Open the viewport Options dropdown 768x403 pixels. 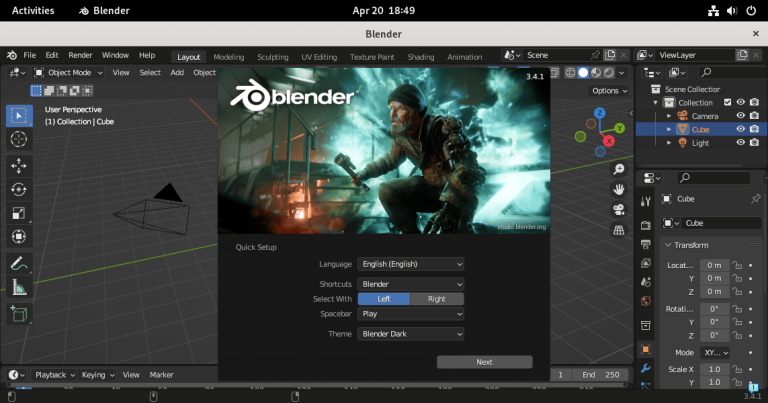click(x=609, y=91)
